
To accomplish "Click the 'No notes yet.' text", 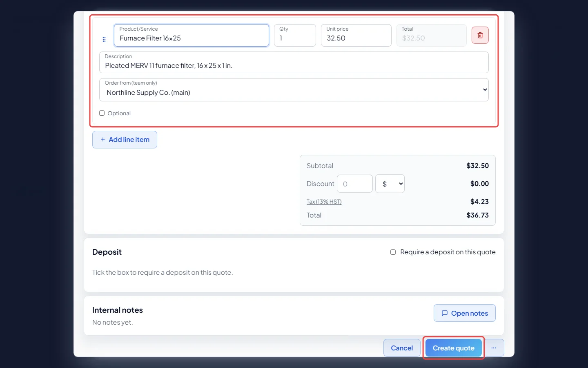I will [x=113, y=322].
